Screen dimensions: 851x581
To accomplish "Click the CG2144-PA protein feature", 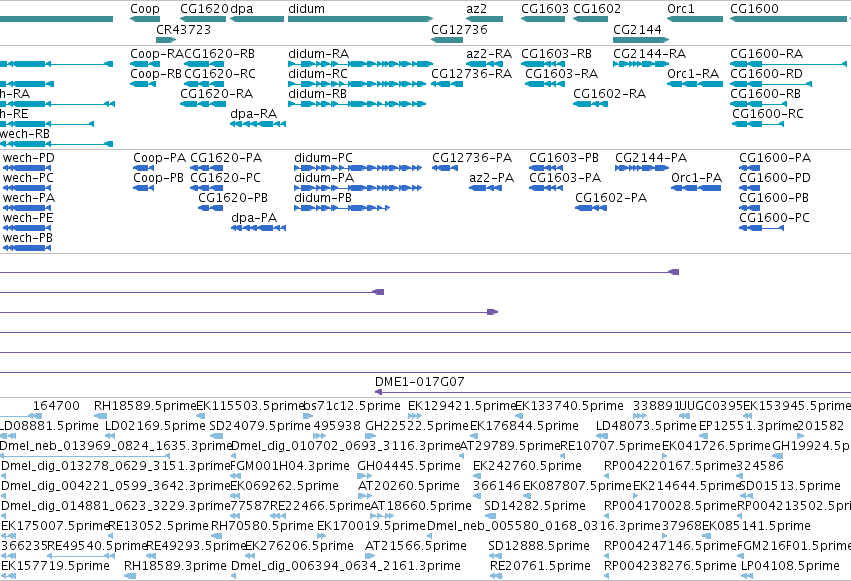I will [x=642, y=168].
